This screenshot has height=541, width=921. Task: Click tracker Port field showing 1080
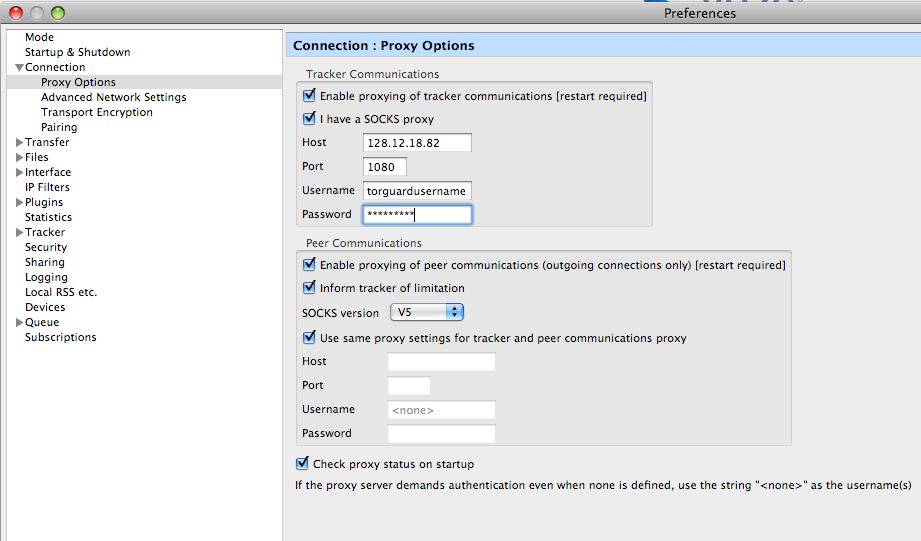tap(384, 167)
